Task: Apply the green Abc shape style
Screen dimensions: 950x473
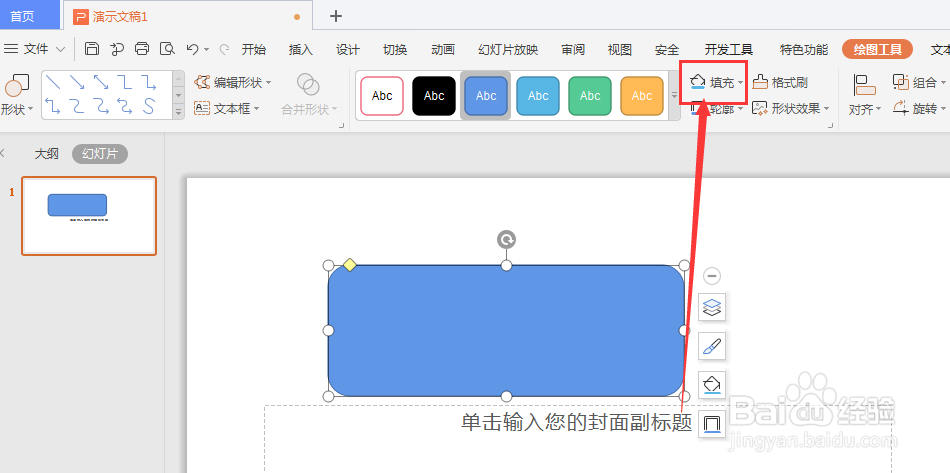Action: 590,96
